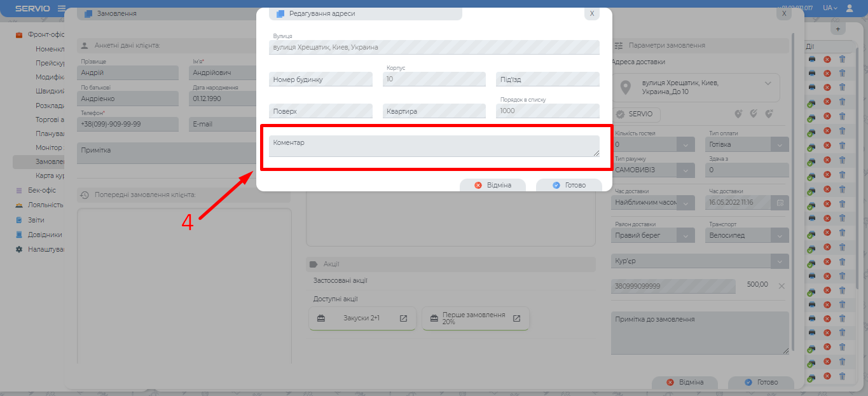
Task: Click the plus button above the orders list
Action: 837,29
